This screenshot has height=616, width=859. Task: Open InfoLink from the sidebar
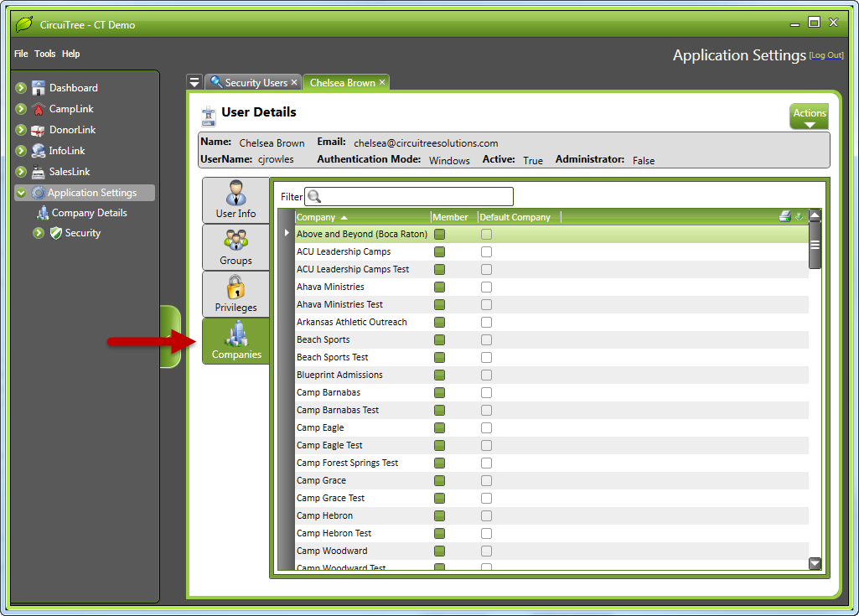(39, 151)
